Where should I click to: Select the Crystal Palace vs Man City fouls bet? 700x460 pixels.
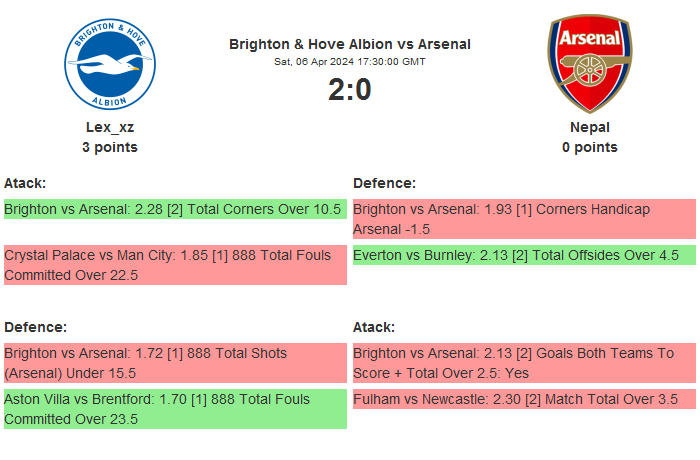174,265
